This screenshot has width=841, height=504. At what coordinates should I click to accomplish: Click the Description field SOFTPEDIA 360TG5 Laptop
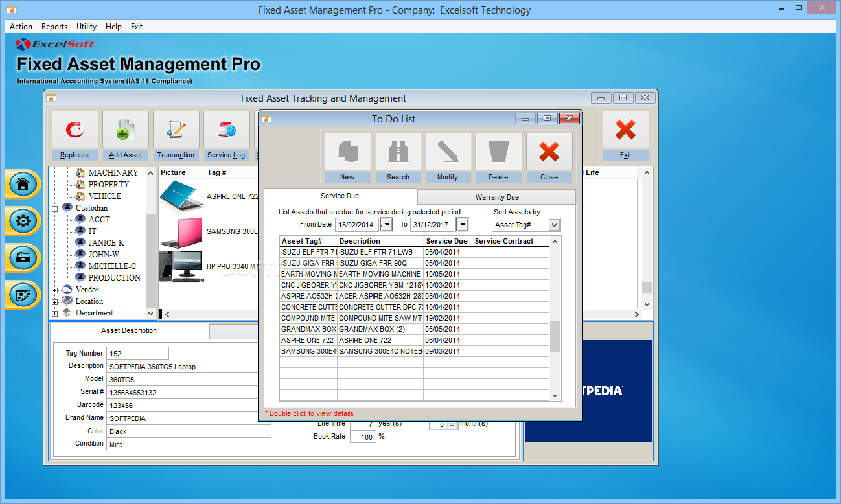(x=189, y=367)
